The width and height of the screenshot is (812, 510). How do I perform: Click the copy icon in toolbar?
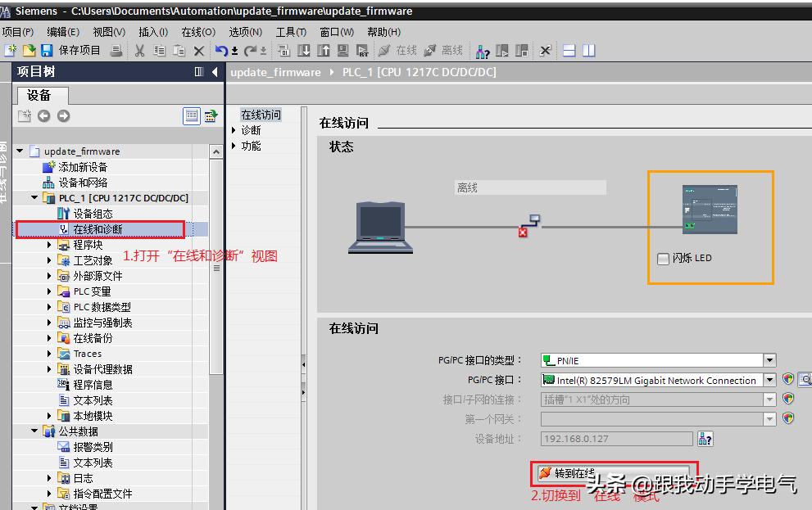(159, 50)
